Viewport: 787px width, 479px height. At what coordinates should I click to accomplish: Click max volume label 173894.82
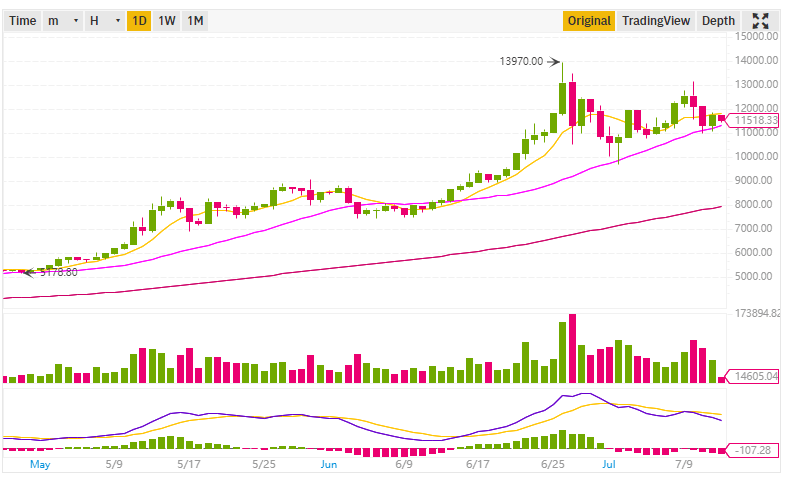coord(757,313)
